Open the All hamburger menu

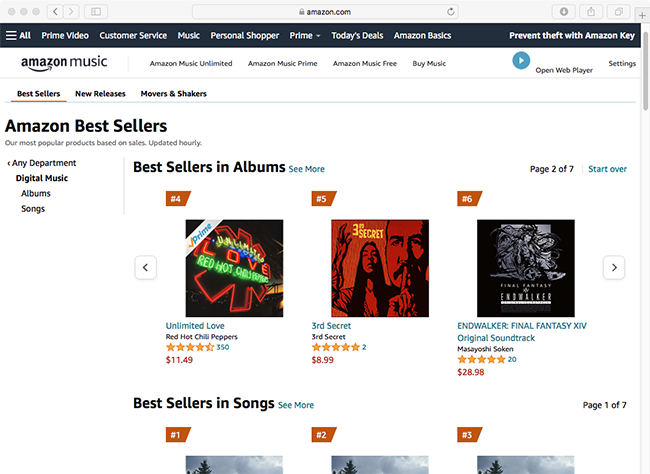click(18, 35)
